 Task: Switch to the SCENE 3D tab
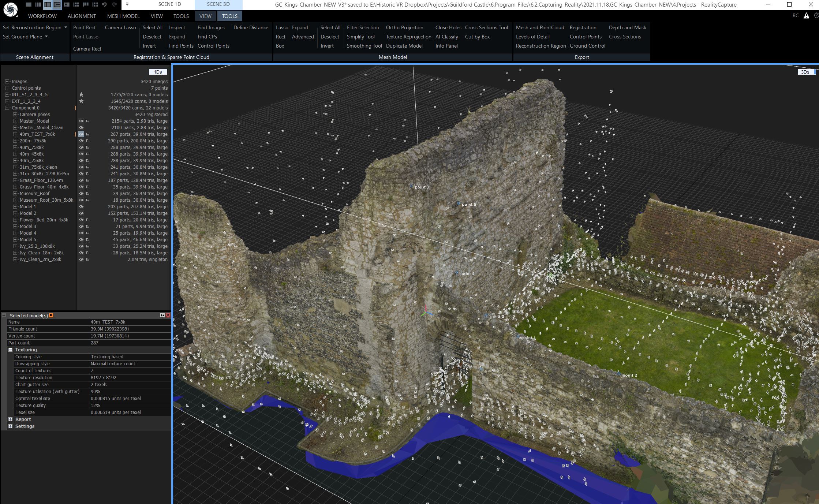[217, 4]
